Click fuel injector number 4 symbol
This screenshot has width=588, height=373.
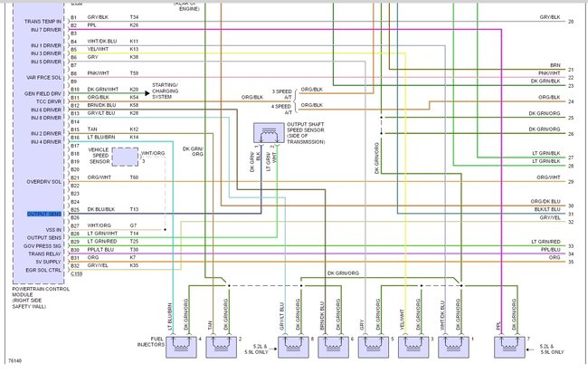181,347
